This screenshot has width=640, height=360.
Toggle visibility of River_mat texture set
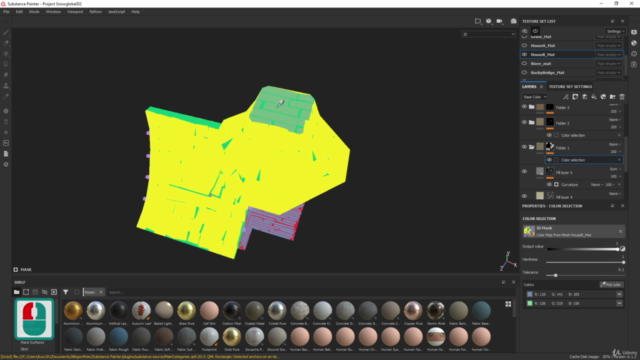[x=524, y=63]
